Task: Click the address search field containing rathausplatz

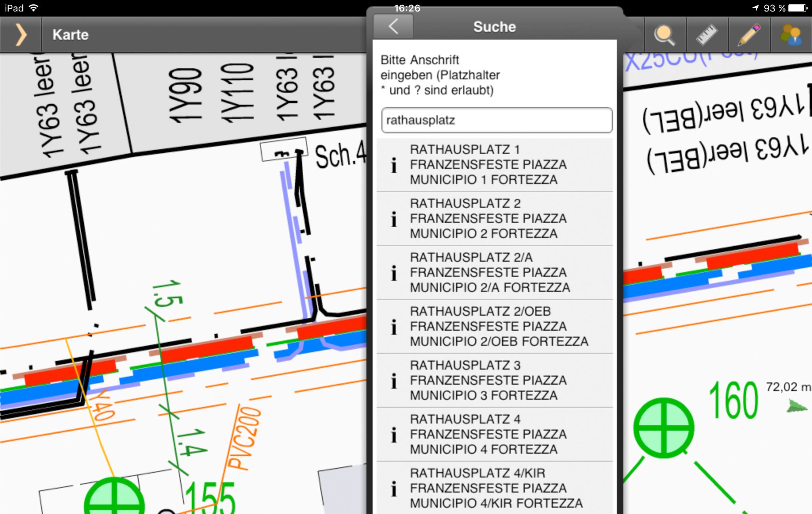Action: tap(496, 120)
